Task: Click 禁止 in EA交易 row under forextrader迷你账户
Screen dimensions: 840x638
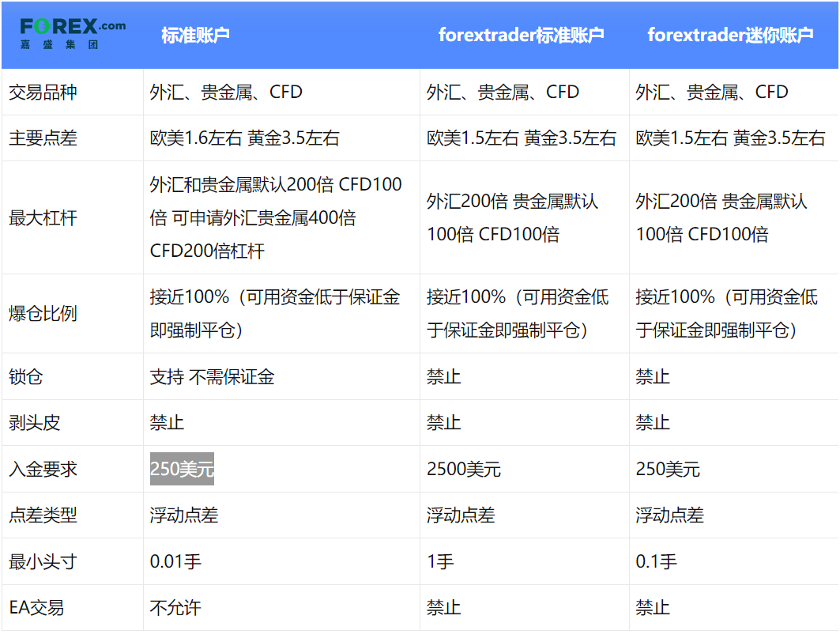Action: (x=653, y=608)
